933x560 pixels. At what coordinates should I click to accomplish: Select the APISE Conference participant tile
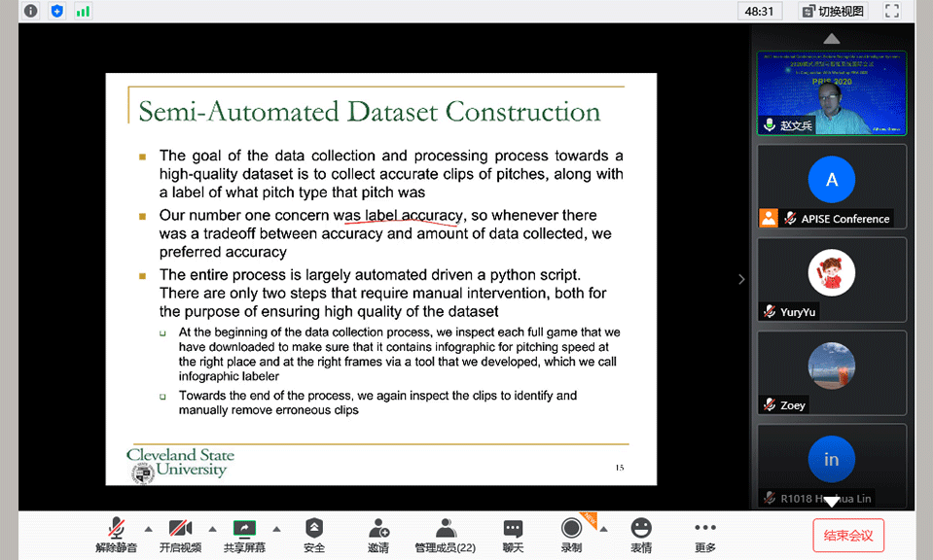[831, 187]
